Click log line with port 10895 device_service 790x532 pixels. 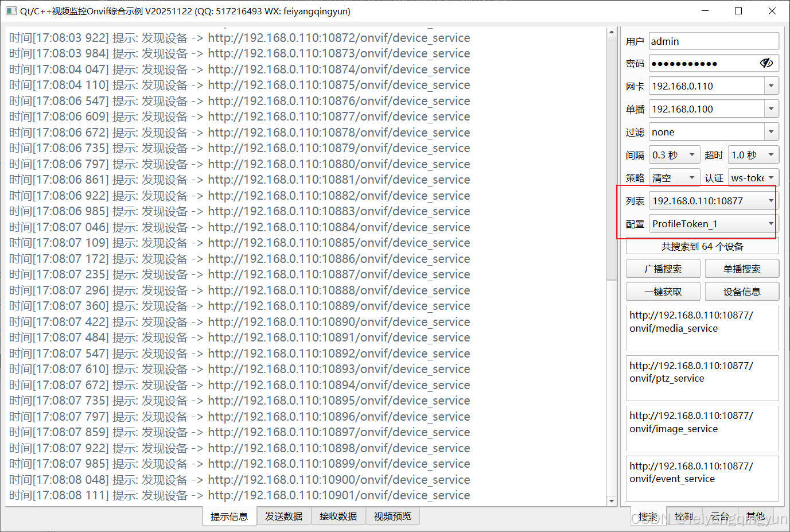(x=240, y=401)
